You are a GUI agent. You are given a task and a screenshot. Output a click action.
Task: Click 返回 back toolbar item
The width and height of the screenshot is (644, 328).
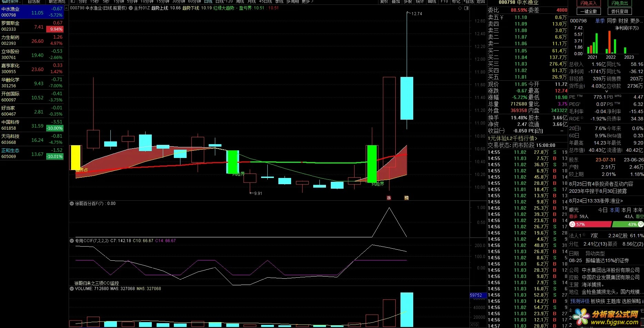(481, 2)
